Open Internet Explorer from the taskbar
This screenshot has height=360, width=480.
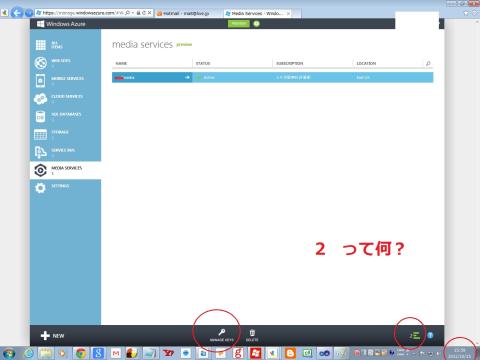coord(29,354)
